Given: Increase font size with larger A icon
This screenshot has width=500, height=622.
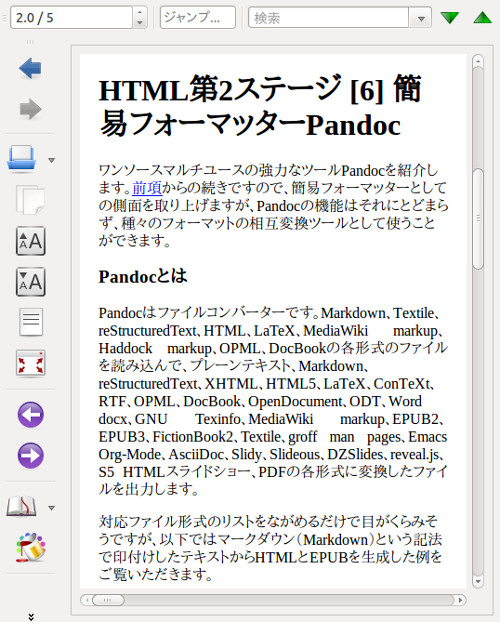Looking at the screenshot, I should pyautogui.click(x=31, y=241).
